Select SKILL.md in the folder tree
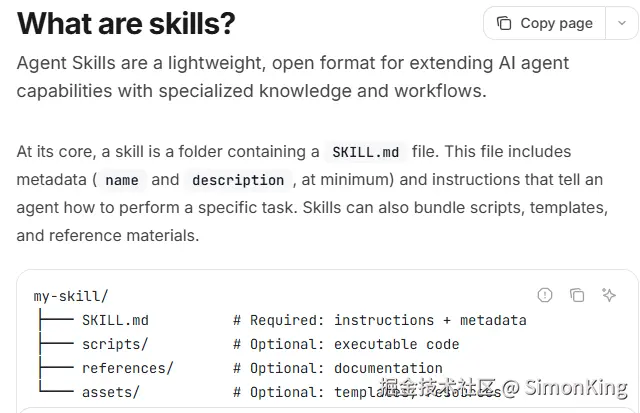The width and height of the screenshot is (640, 413). coord(115,320)
